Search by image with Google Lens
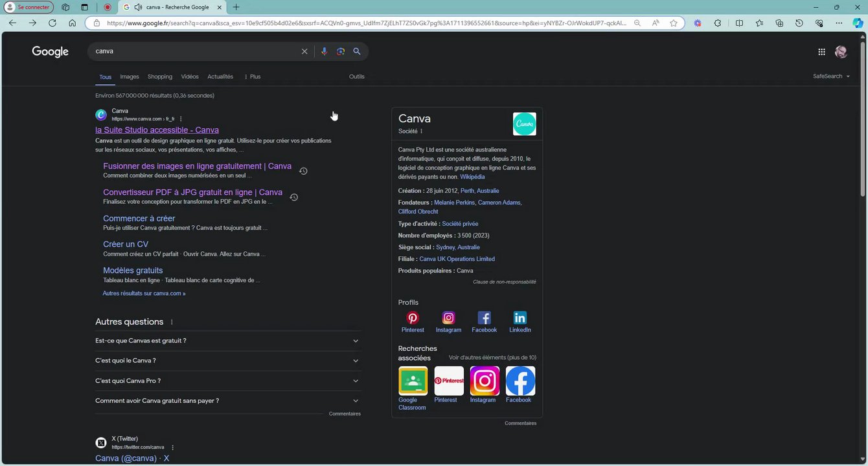Screen dimensions: 868x466 [x=341, y=51]
